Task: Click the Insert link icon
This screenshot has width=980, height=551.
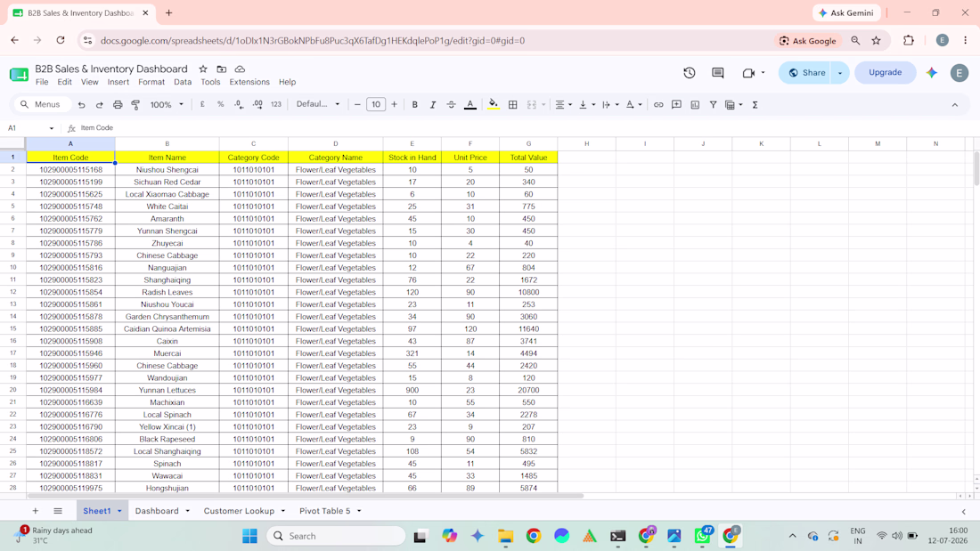Action: tap(658, 105)
